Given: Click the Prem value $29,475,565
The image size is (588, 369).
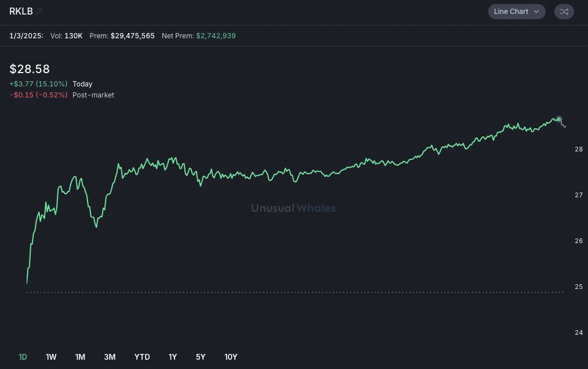Looking at the screenshot, I should (x=132, y=36).
